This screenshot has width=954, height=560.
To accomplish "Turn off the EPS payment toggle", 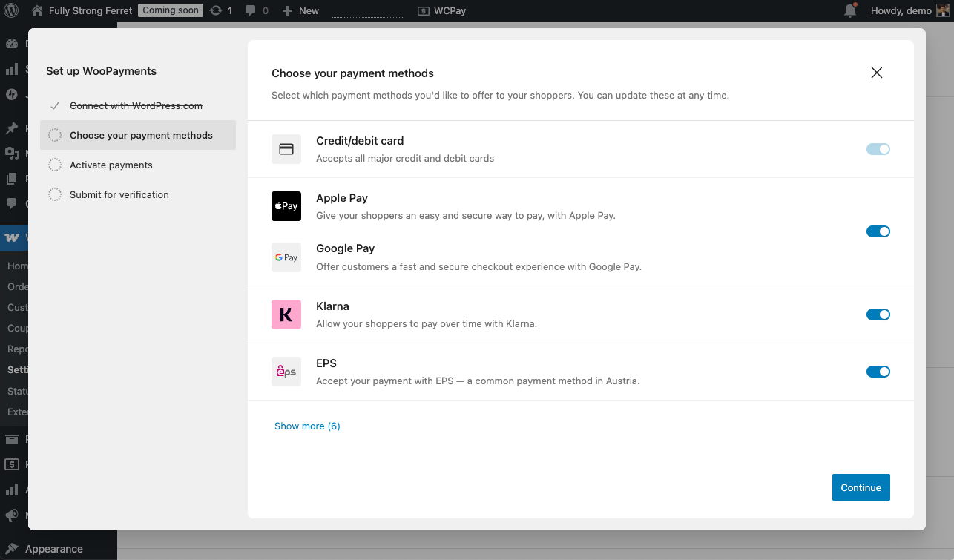I will point(878,372).
